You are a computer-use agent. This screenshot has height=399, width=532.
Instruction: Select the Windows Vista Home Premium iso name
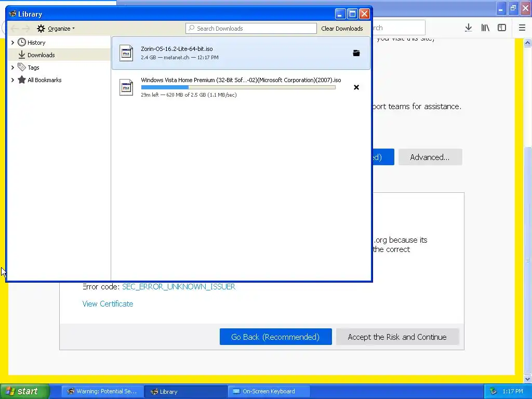click(241, 80)
